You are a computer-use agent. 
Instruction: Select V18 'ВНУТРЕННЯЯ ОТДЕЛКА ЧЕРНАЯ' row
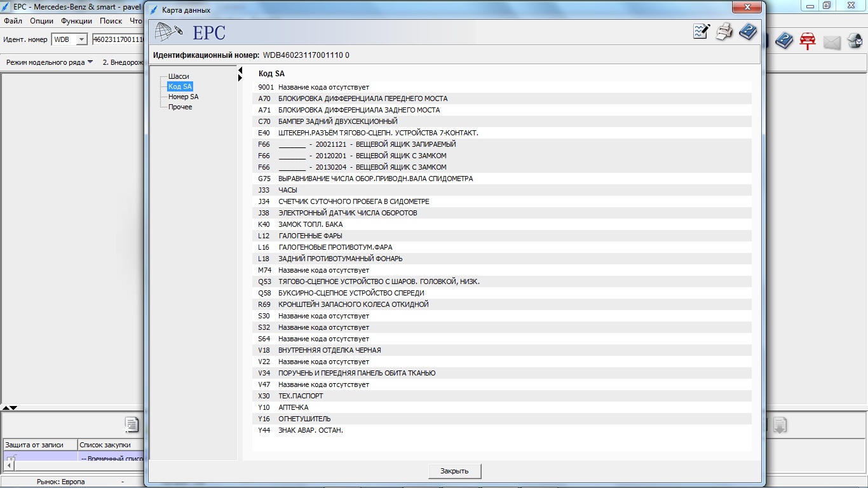point(502,350)
